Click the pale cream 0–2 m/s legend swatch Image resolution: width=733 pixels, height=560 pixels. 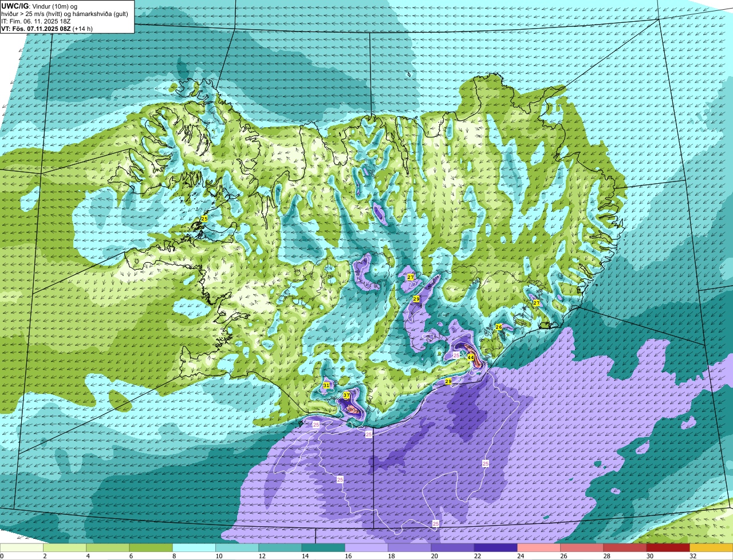pyautogui.click(x=22, y=548)
